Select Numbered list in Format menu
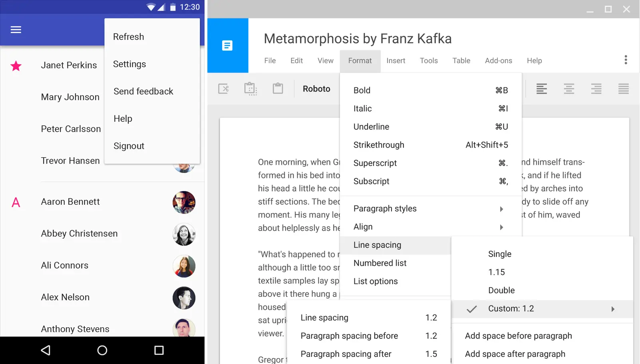This screenshot has width=640, height=364. click(396, 263)
